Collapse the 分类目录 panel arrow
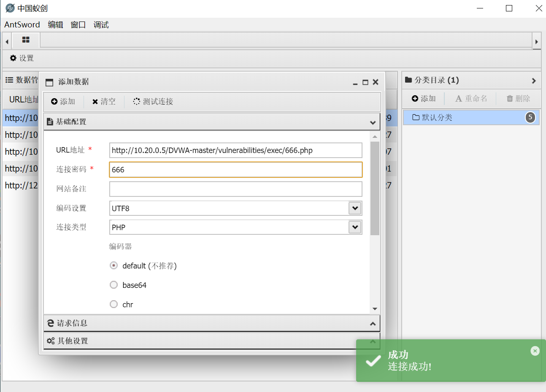 tap(534, 81)
